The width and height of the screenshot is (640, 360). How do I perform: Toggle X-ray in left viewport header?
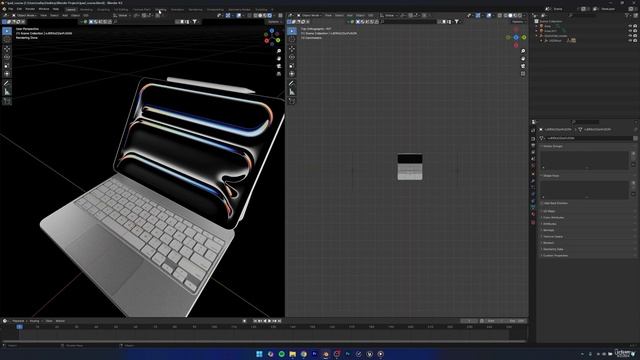(x=249, y=16)
